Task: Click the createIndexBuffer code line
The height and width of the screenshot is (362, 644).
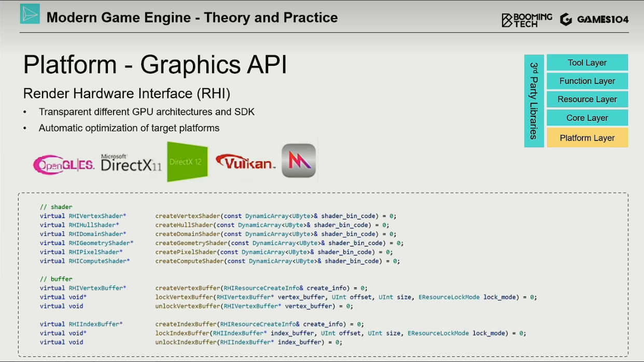Action: pos(202,324)
